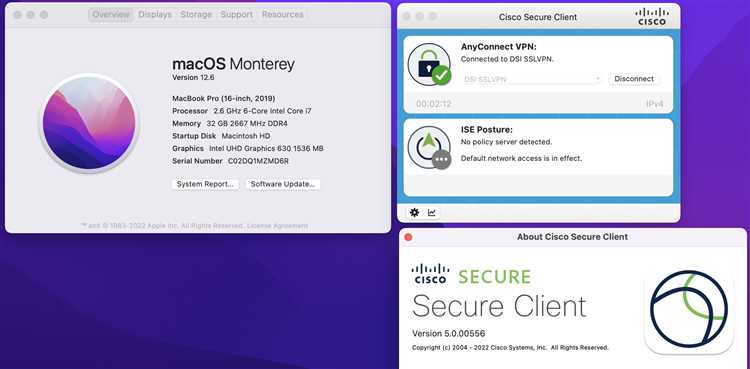Open the statistics chart icon
750x369 pixels.
click(x=431, y=213)
